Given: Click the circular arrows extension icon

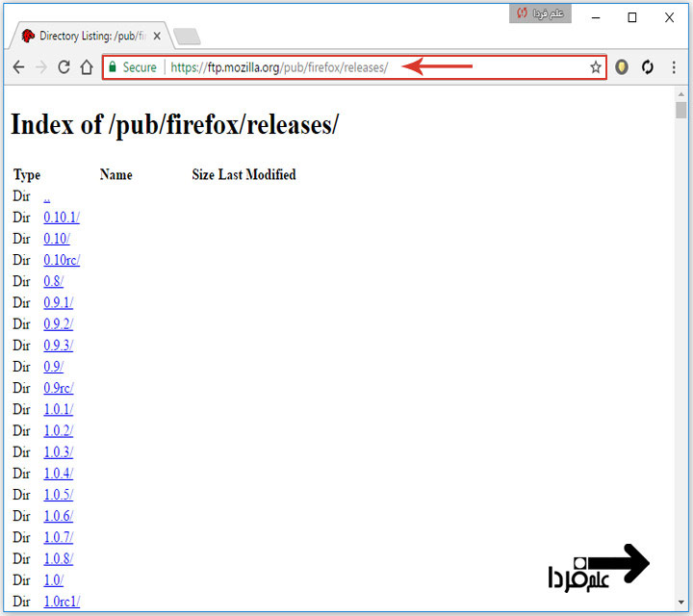Looking at the screenshot, I should point(648,67).
